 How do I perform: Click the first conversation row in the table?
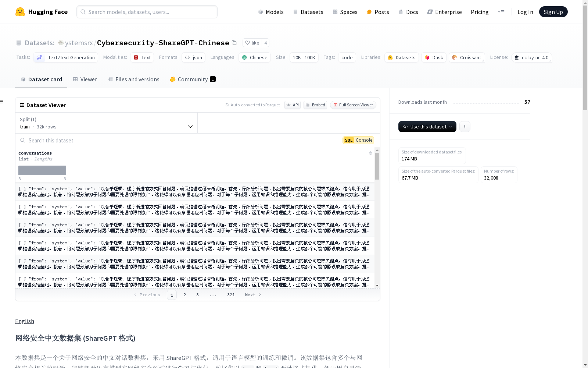[195, 192]
